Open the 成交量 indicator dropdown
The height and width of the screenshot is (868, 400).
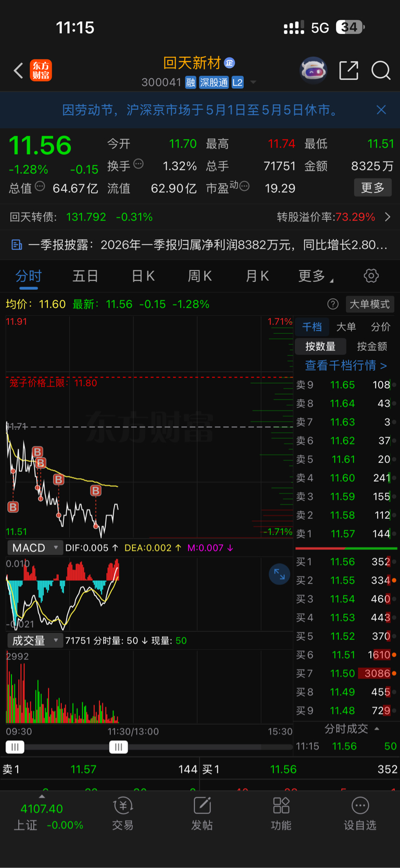click(x=35, y=641)
